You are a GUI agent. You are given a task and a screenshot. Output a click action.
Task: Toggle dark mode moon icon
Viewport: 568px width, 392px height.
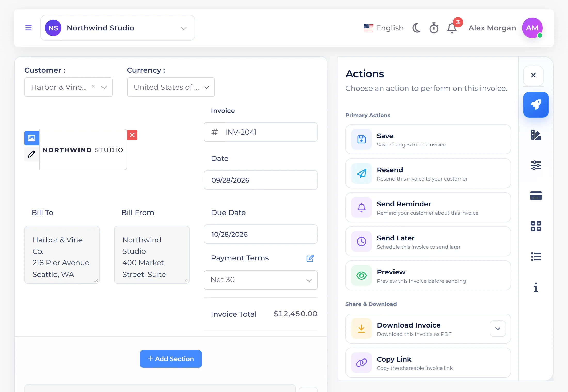coord(416,28)
